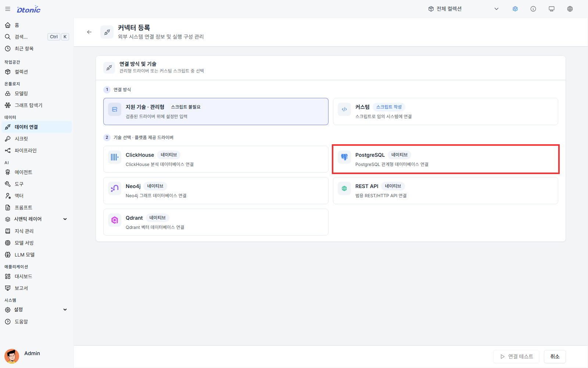Click the modeling icon

pos(8,93)
